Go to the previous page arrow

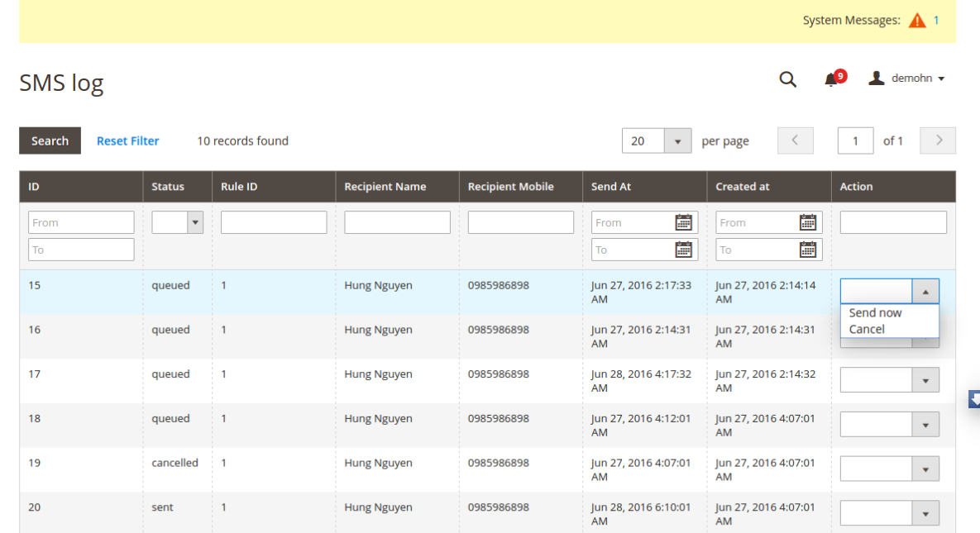[795, 140]
